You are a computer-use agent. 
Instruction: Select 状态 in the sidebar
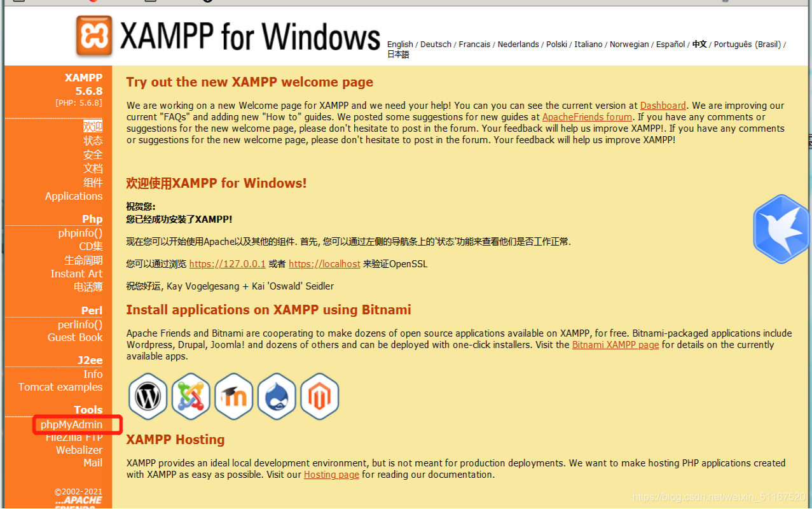pyautogui.click(x=93, y=141)
